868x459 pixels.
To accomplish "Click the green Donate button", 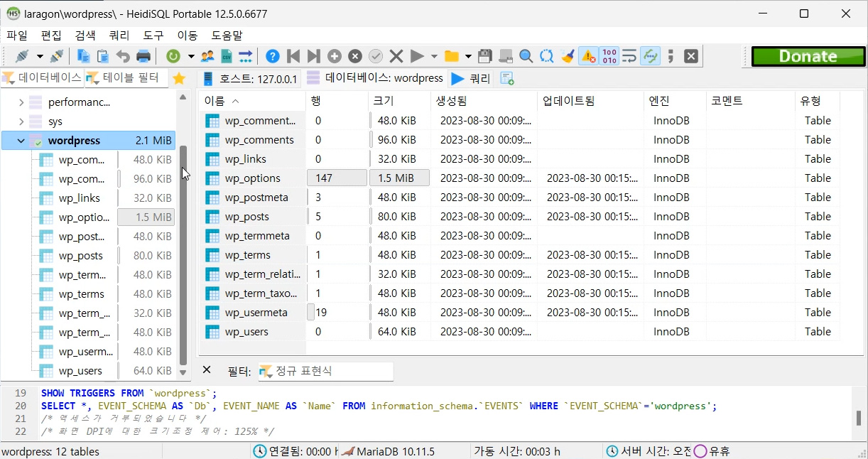I will tap(808, 57).
